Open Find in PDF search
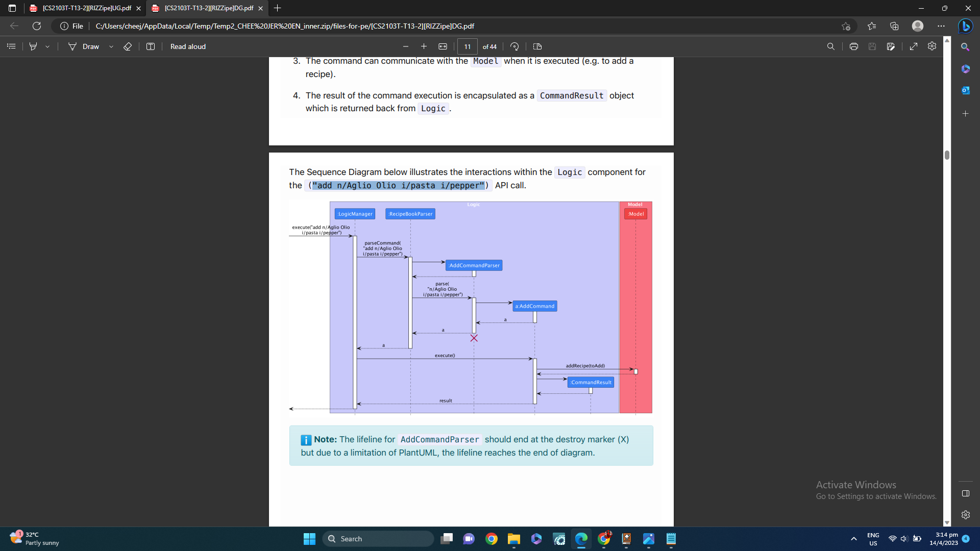The width and height of the screenshot is (980, 551). tap(830, 46)
